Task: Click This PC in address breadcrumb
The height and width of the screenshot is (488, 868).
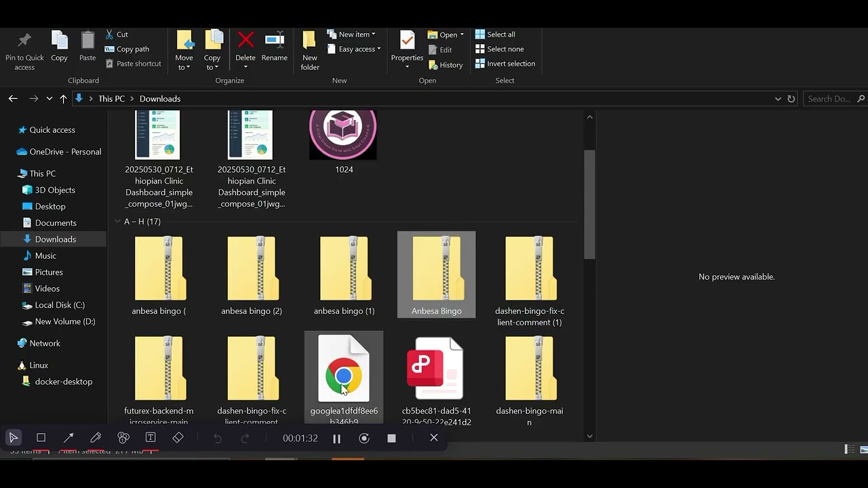Action: tap(111, 99)
